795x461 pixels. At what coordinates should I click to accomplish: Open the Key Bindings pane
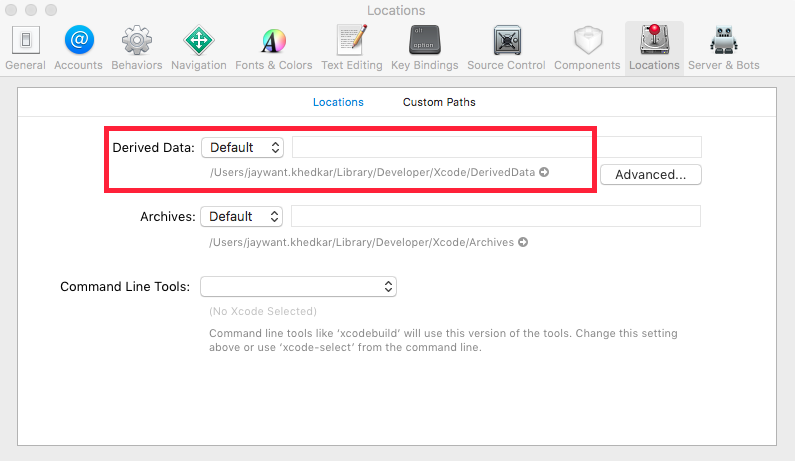[x=425, y=48]
